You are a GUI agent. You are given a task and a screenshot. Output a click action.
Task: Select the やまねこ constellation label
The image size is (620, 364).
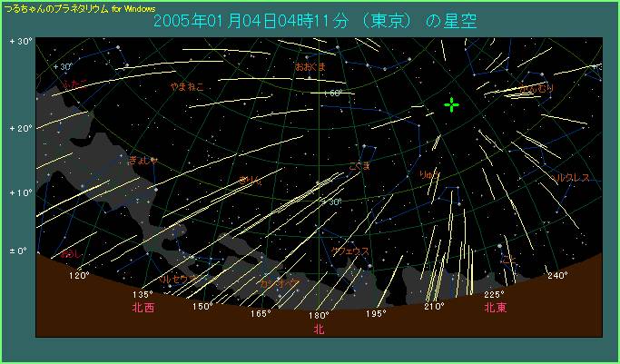coord(187,87)
